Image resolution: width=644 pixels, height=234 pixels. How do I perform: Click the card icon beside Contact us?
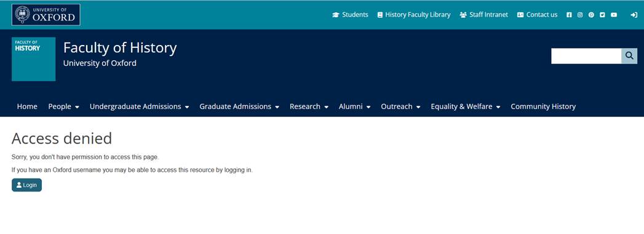click(x=520, y=15)
